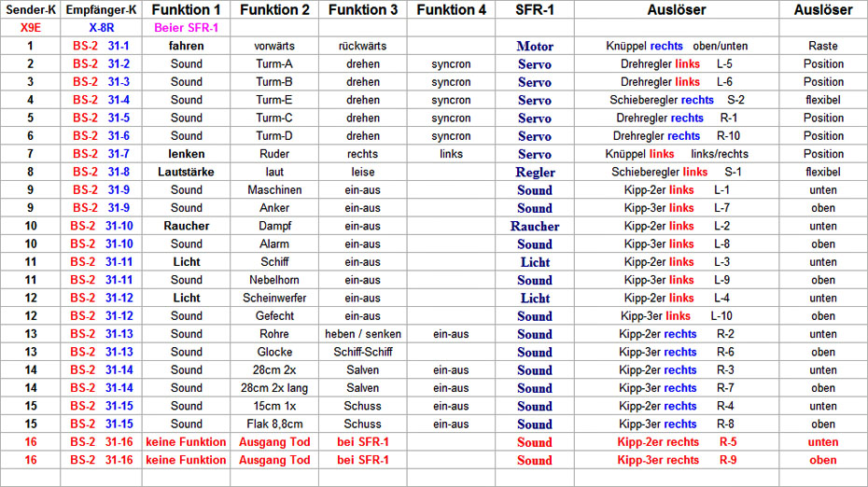Select the SFR-1 column header
Viewport: 868px width, 487px height.
tap(535, 10)
